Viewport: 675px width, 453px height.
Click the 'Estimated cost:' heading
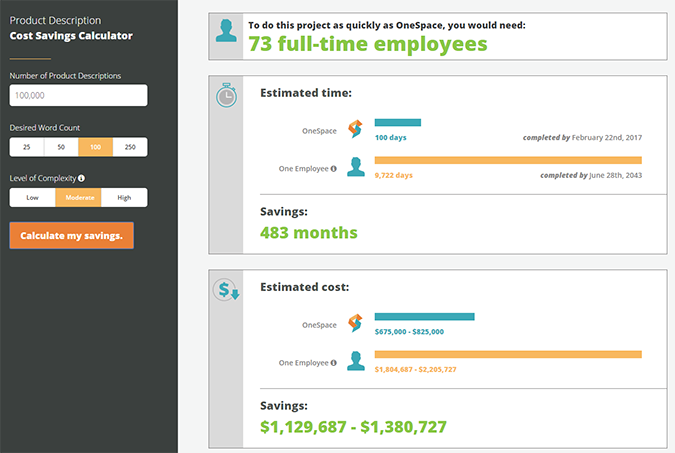tap(304, 287)
